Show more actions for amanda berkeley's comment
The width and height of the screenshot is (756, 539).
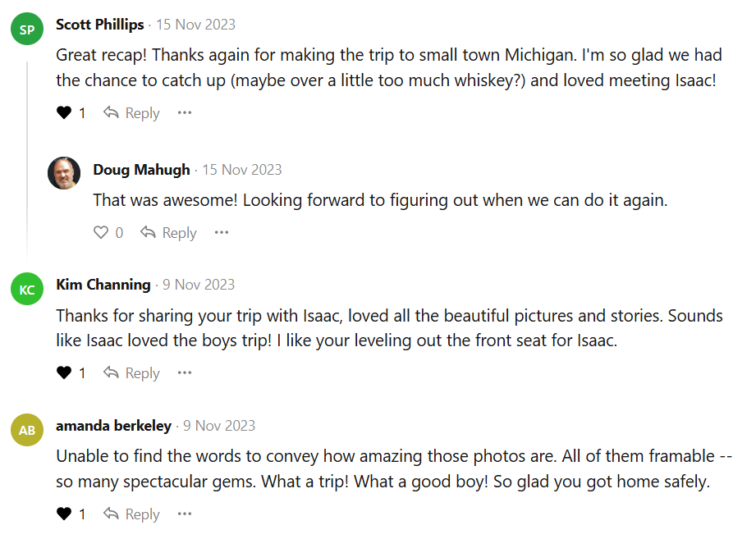pos(185,514)
